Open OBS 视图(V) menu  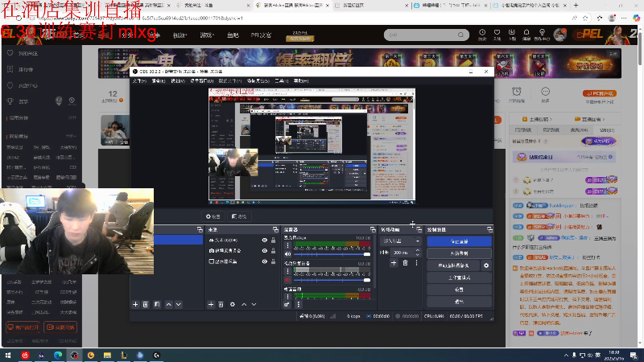tap(177, 81)
